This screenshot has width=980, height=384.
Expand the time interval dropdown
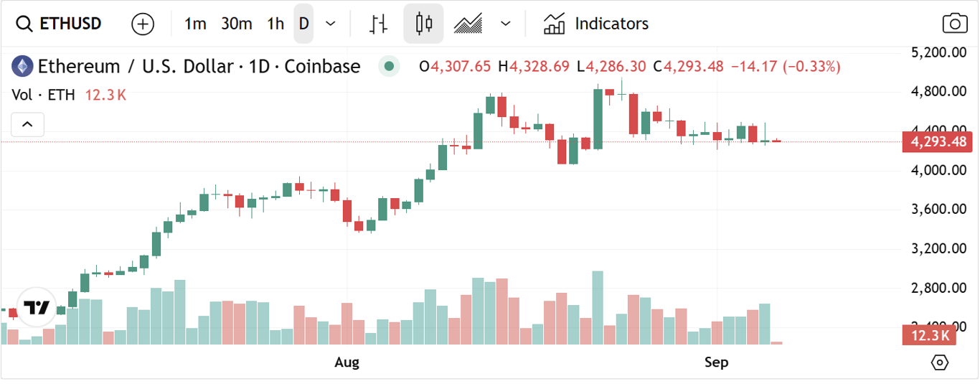click(x=331, y=24)
